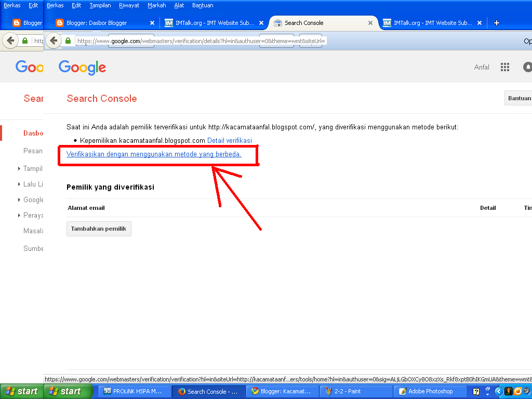Viewport: 532px width, 399px height.
Task: Click the Pemilik yang diverifikasi heading
Action: [110, 187]
